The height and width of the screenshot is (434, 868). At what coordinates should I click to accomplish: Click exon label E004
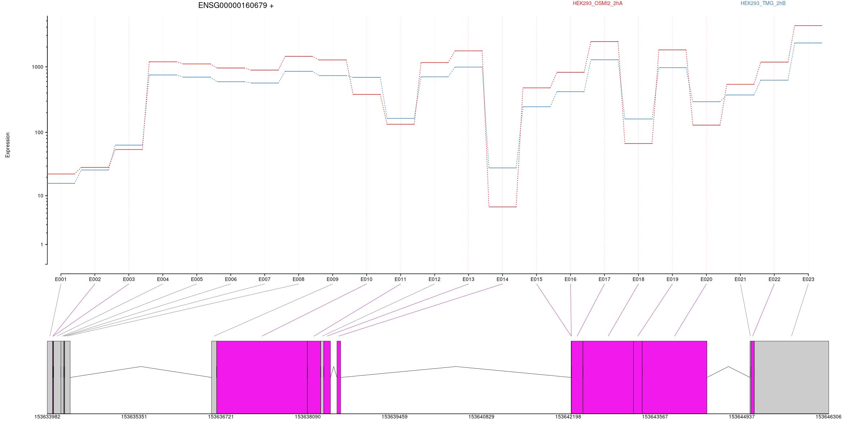pos(163,279)
